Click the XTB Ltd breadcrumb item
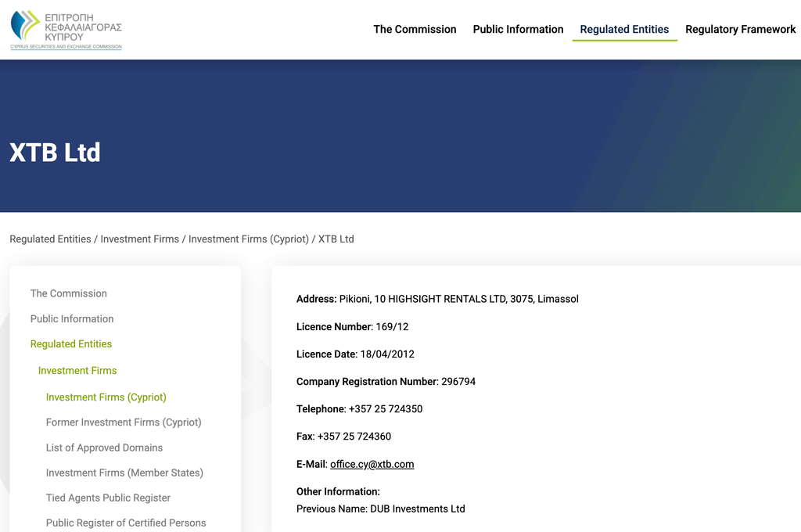 [x=336, y=239]
